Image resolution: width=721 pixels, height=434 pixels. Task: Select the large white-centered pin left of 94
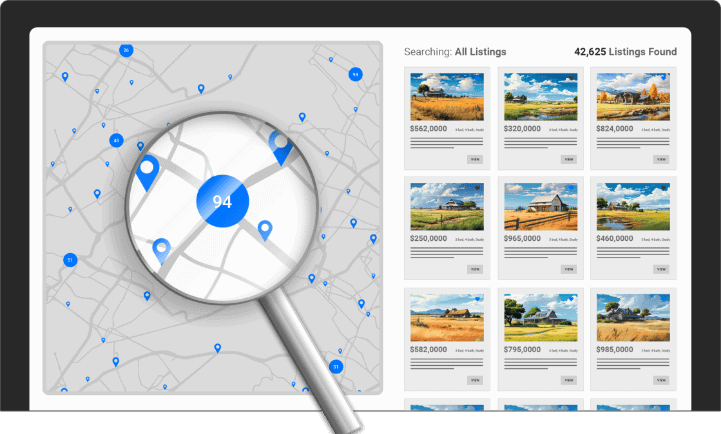coord(147,170)
